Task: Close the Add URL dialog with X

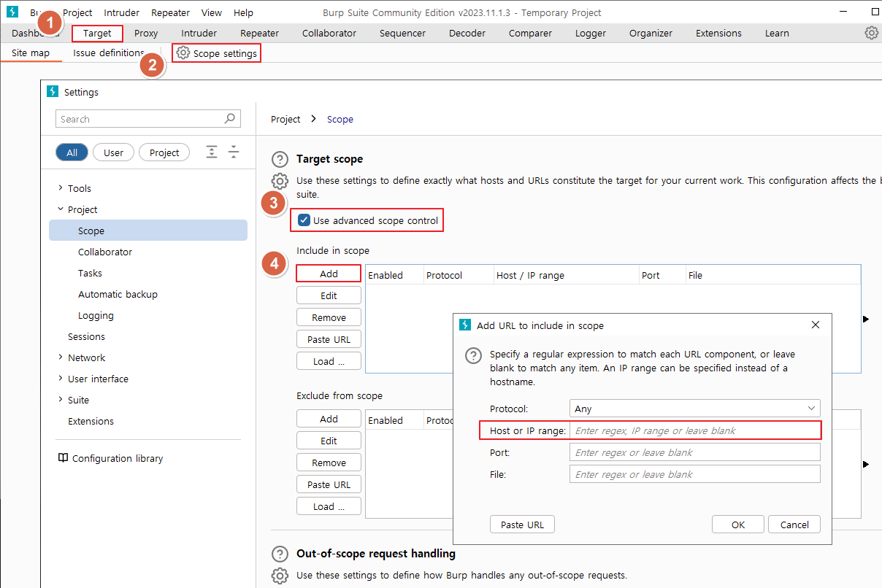Action: pyautogui.click(x=816, y=325)
